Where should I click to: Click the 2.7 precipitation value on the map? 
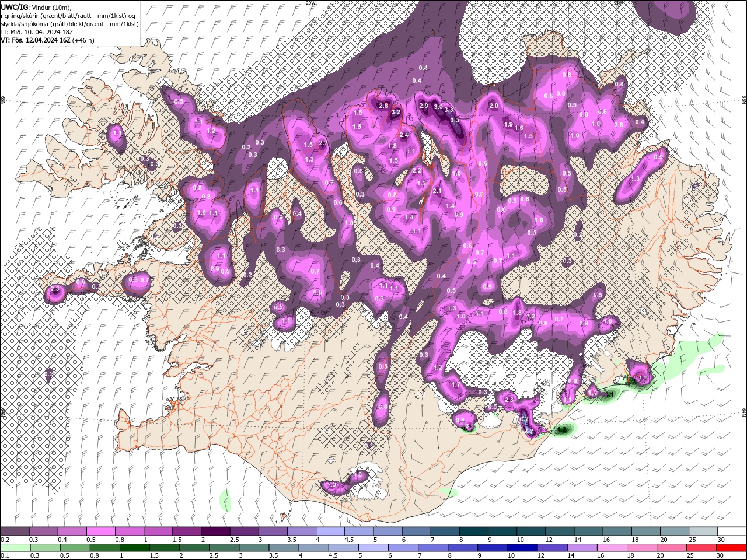click(x=323, y=143)
